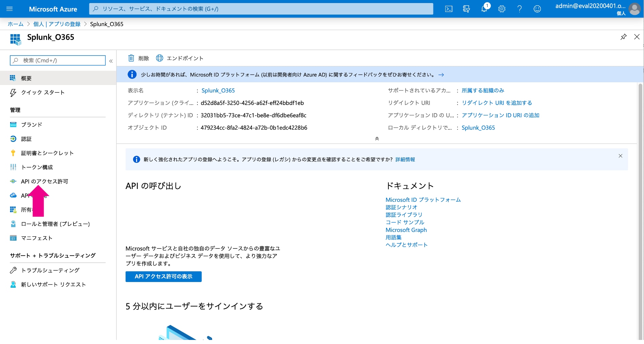Screen dimensions: 644x344
Task: Click API アクセス許可の表示 button
Action: pyautogui.click(x=164, y=277)
